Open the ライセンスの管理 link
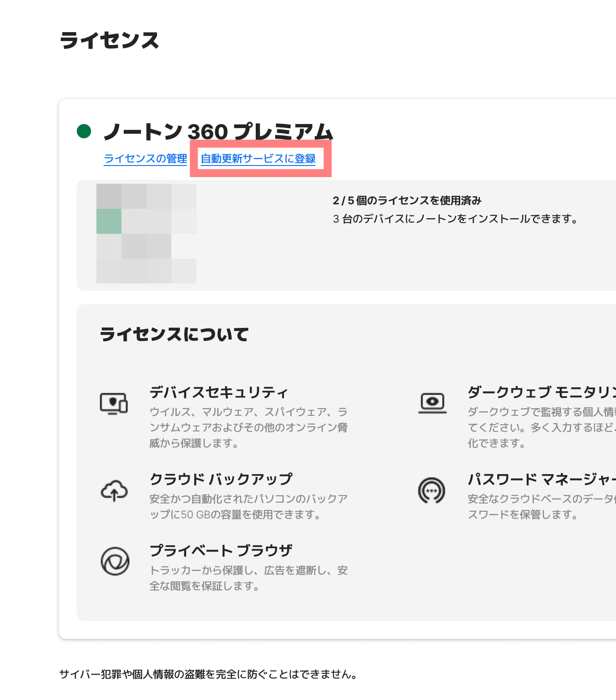 (145, 159)
